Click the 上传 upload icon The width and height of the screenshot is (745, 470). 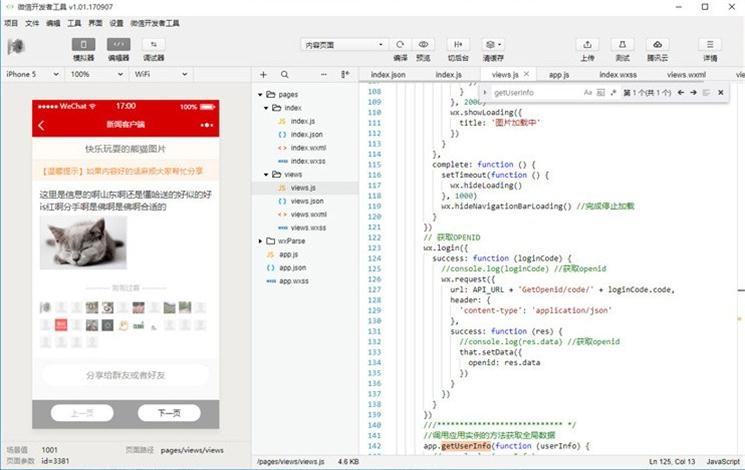(587, 45)
